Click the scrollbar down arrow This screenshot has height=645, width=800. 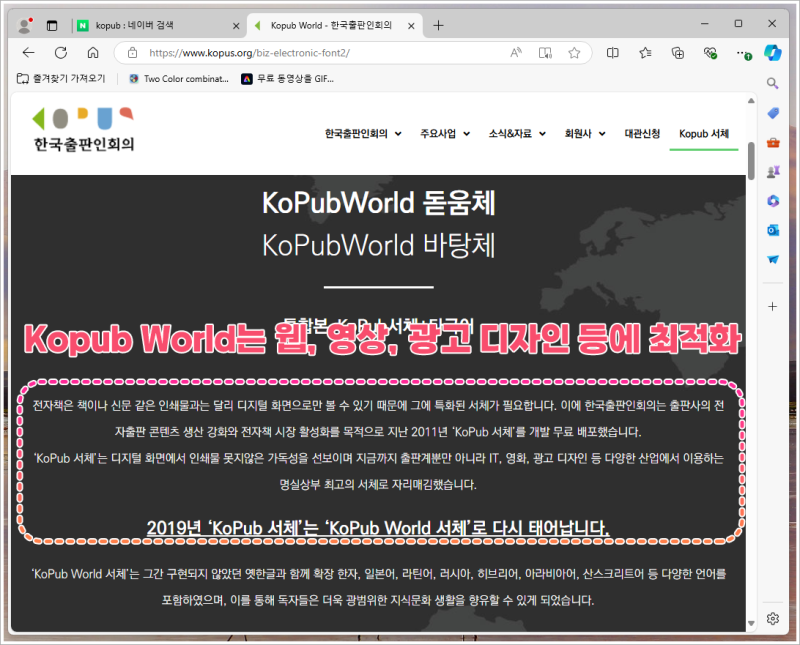tap(751, 623)
